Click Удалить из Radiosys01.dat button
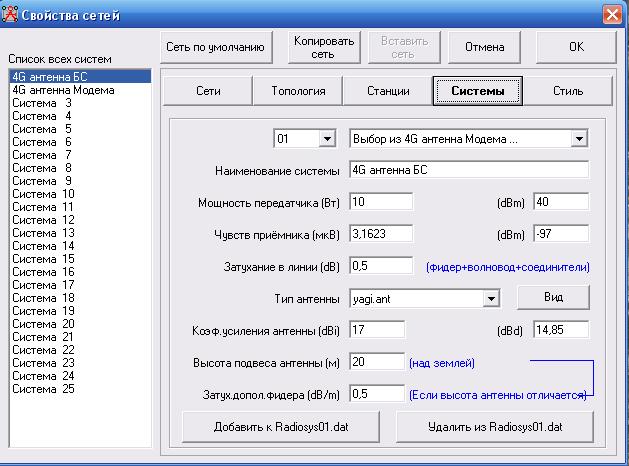Viewport: 629px width, 466px height. pos(495,427)
